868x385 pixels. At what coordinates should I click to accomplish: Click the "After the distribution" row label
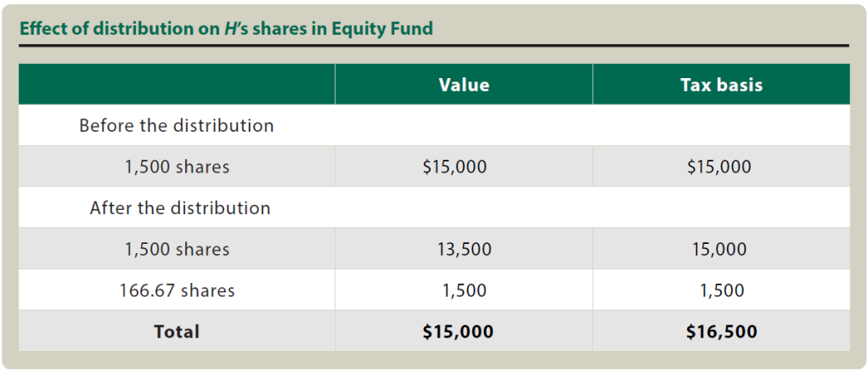180,208
